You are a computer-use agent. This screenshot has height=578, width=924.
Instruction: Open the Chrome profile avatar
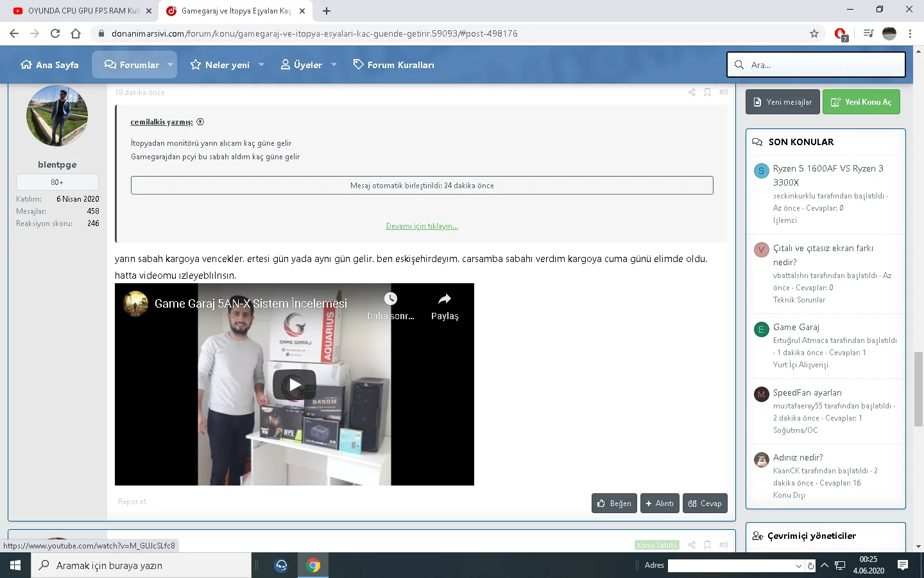point(889,33)
